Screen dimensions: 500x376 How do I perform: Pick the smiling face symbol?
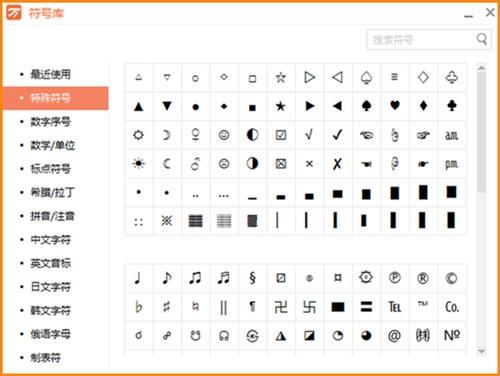[x=224, y=135]
